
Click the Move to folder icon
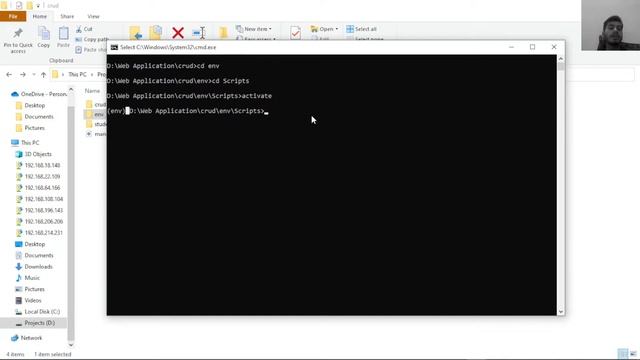click(x=136, y=33)
